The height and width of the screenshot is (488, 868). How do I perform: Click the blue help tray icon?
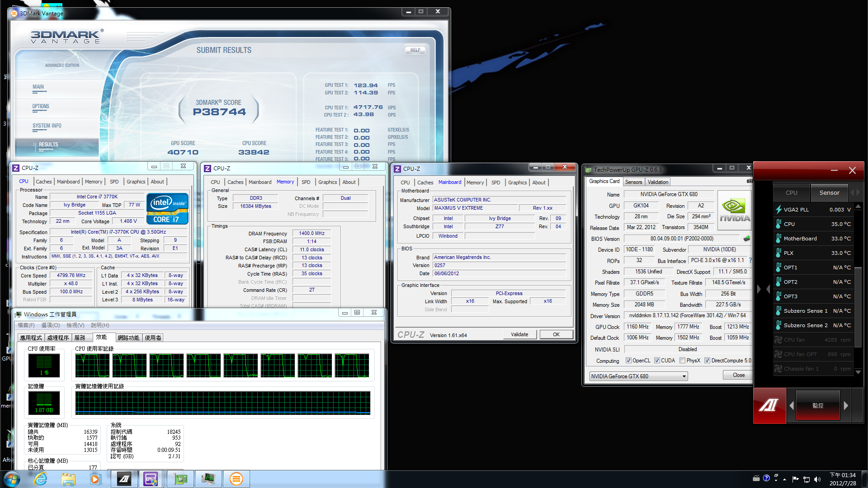[x=766, y=478]
